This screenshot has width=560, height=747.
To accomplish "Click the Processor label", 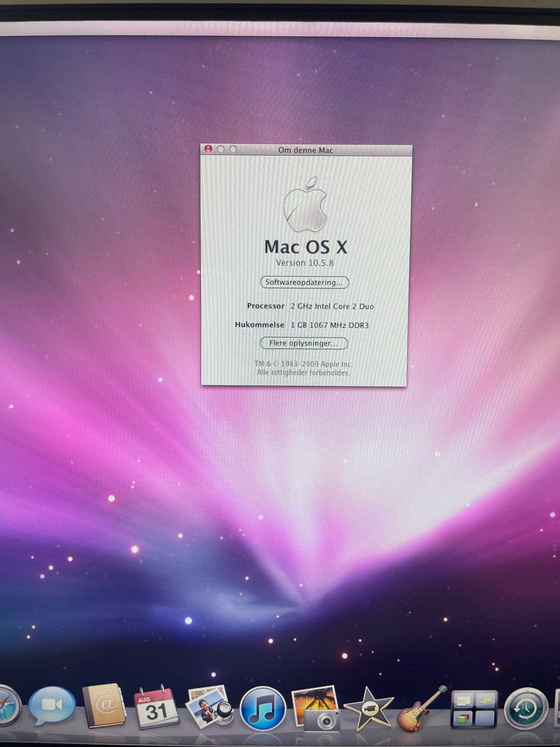I will pyautogui.click(x=265, y=306).
